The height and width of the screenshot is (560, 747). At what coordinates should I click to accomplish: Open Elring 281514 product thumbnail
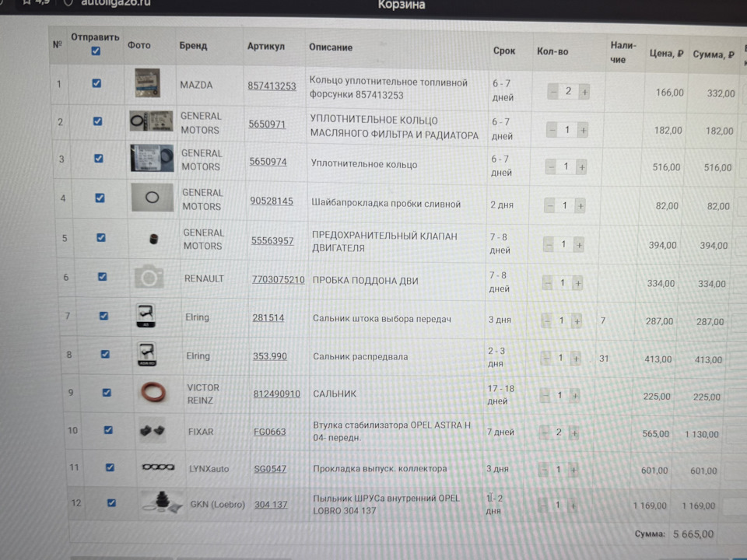146,315
